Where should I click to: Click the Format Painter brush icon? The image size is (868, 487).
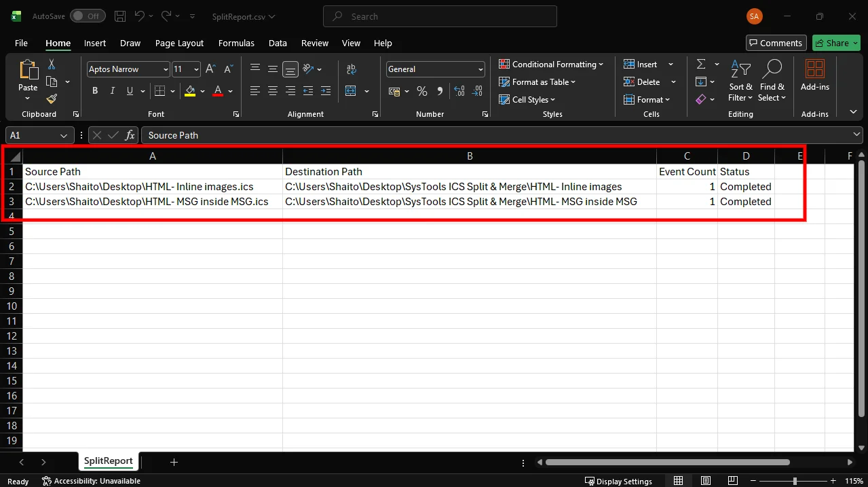(x=52, y=99)
